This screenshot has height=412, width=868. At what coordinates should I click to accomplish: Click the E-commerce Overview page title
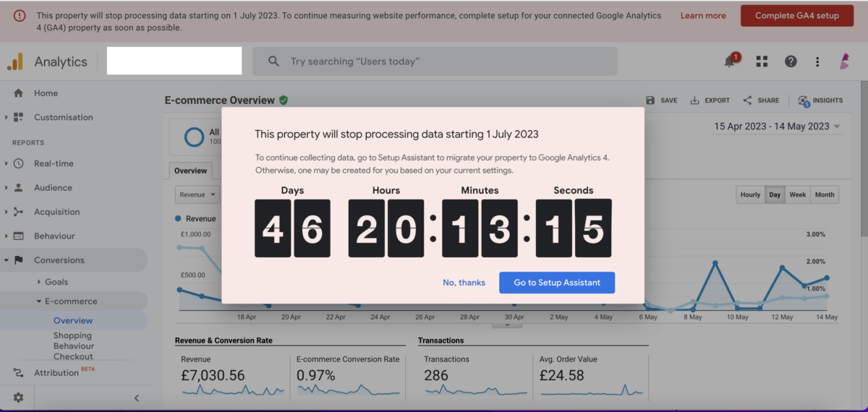tap(220, 100)
